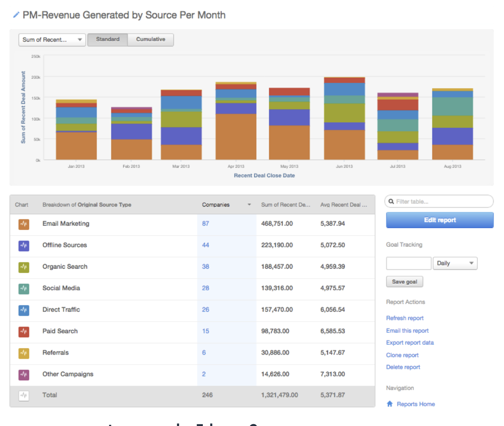Open the Companies column dropdown

point(249,205)
